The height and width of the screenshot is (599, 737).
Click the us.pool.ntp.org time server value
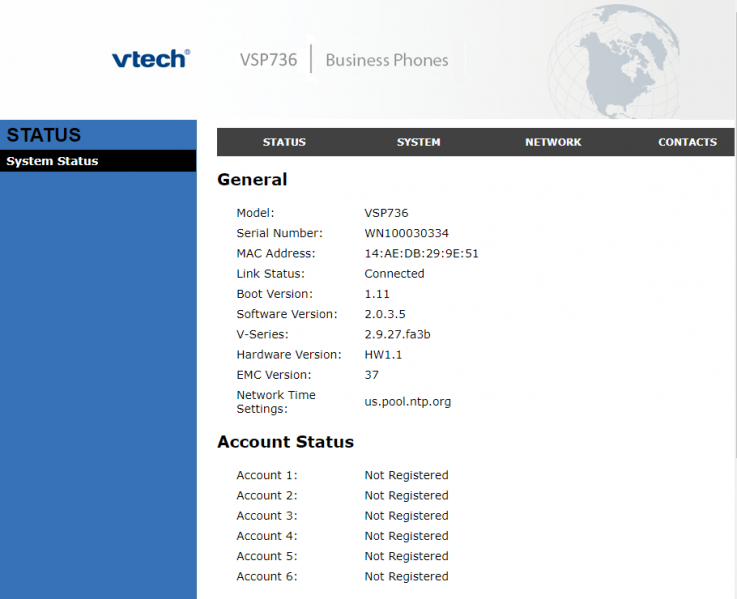pos(408,402)
